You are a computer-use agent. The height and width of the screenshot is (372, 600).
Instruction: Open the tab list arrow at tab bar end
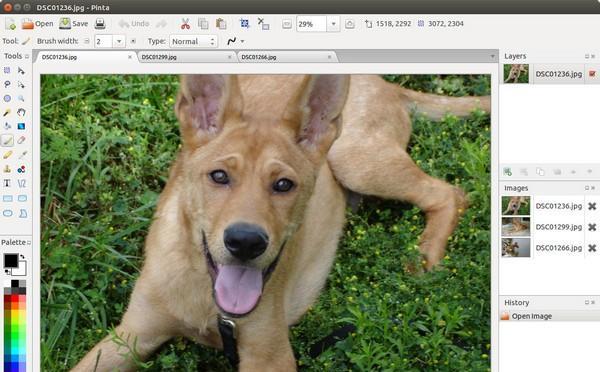click(x=492, y=57)
